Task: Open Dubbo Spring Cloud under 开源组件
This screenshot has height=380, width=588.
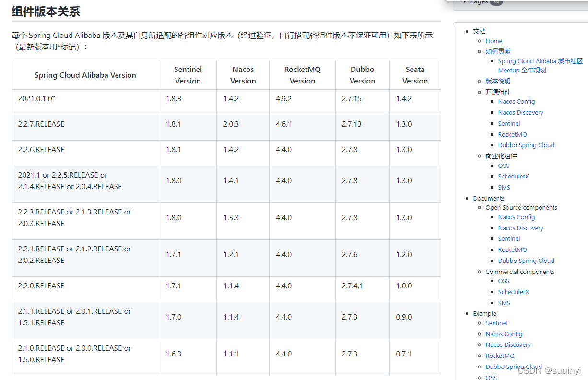Action: coord(526,145)
